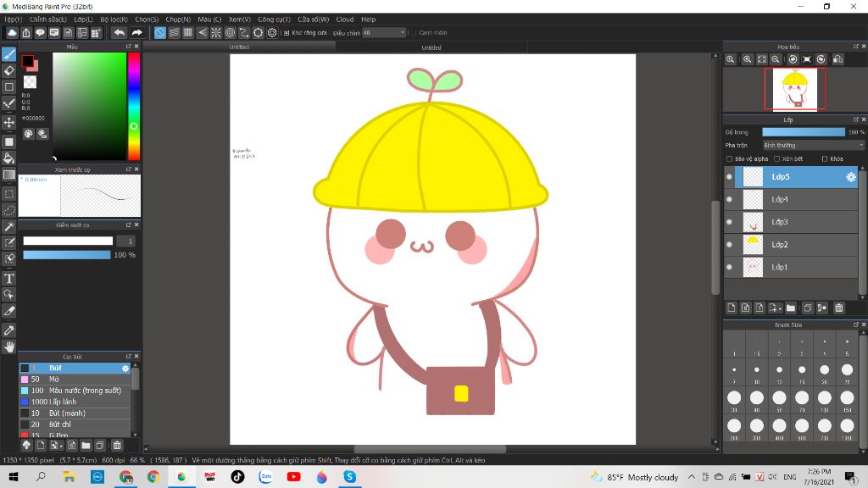
Task: Adjust Độ trong opacity slider
Action: [804, 132]
